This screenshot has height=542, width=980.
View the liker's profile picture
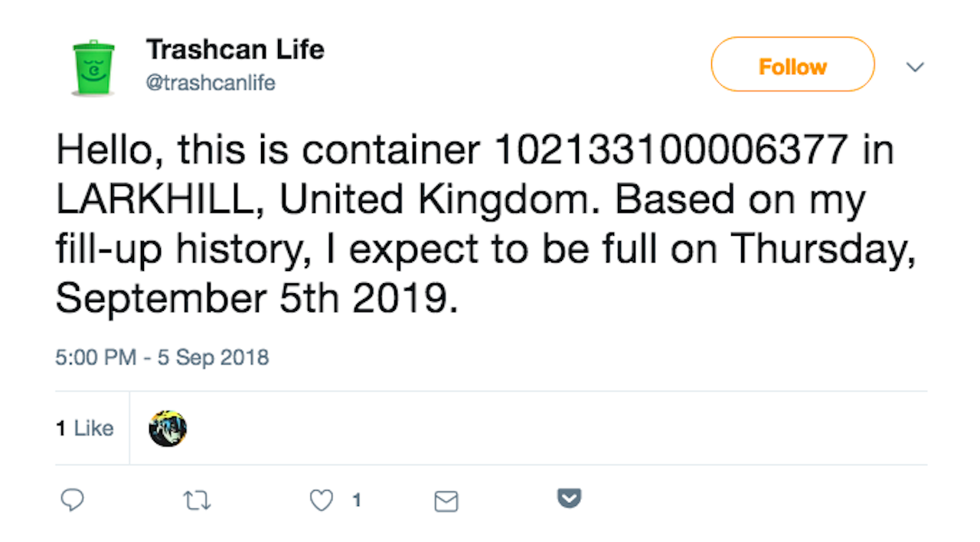168,428
